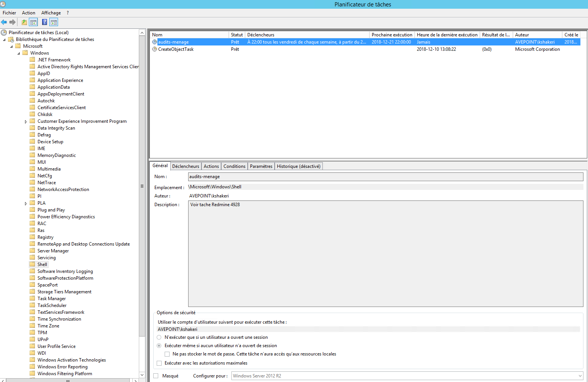Click the up-one-level folder toolbar icon

click(x=24, y=22)
